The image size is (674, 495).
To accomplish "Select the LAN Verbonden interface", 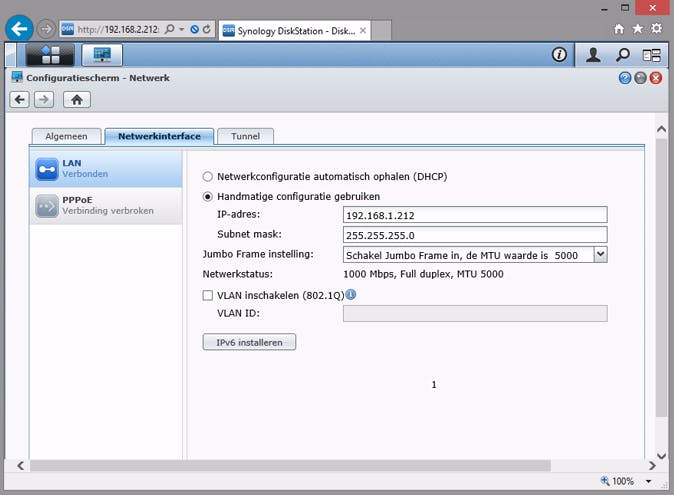I will (106, 168).
